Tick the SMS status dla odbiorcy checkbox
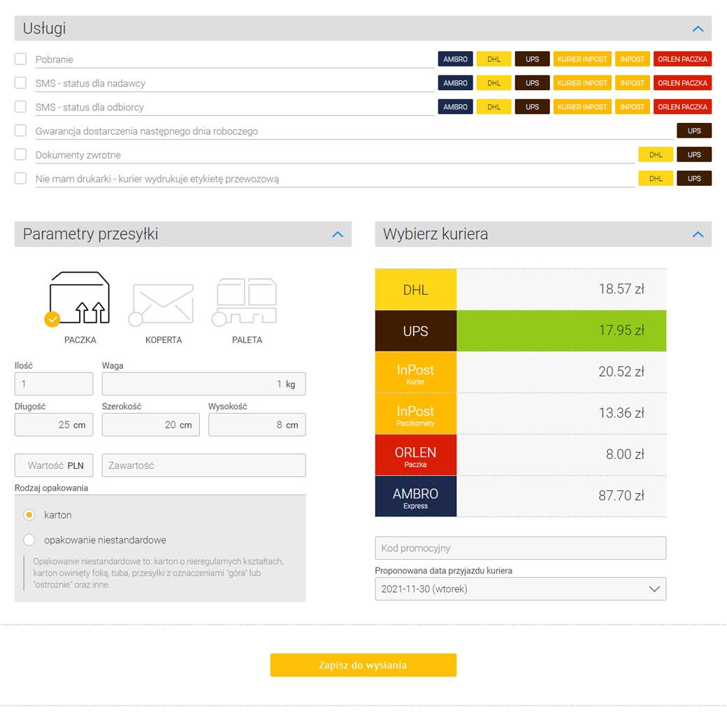 click(21, 107)
